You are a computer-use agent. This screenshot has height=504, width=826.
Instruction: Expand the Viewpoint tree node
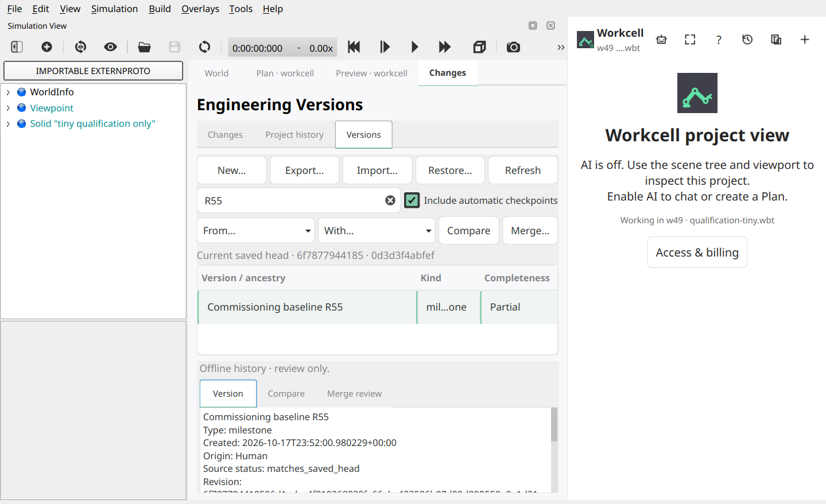(x=8, y=108)
